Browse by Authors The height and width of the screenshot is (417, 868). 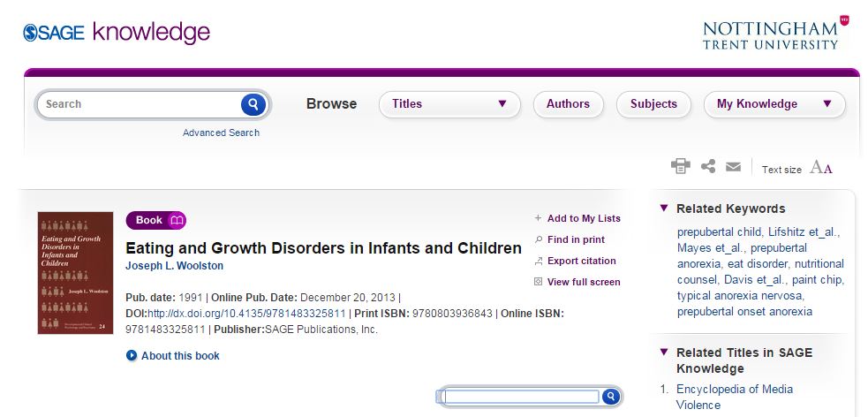[568, 104]
